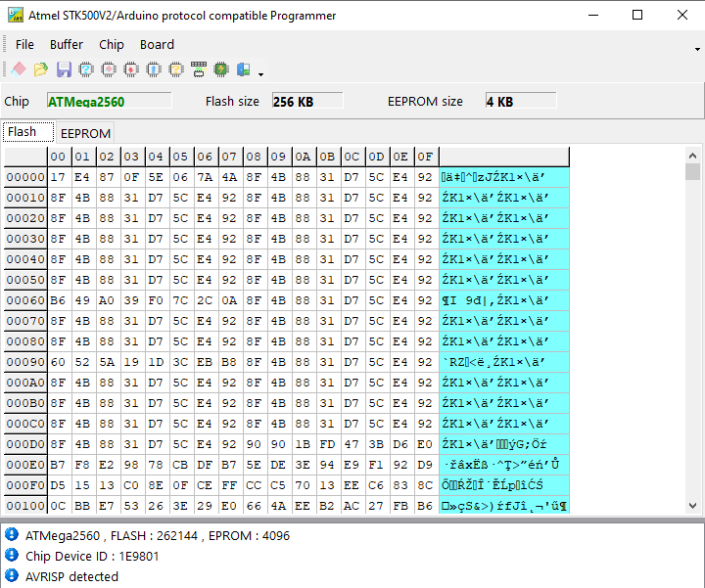
Task: Select row address 000D0
Action: pos(25,444)
